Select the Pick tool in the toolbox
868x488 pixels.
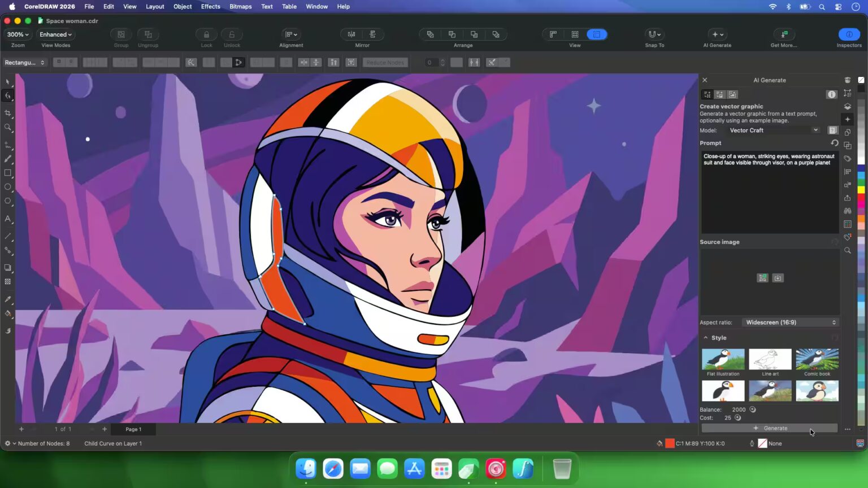(8, 82)
